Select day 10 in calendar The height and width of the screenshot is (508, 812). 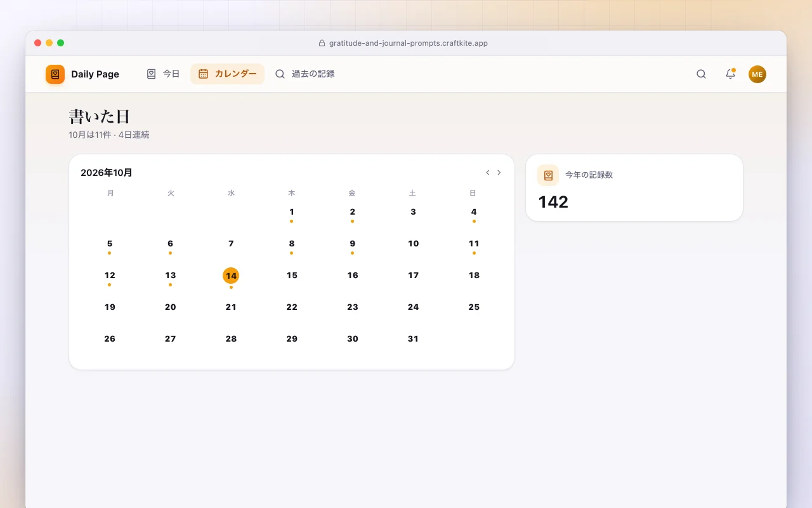[414, 244]
